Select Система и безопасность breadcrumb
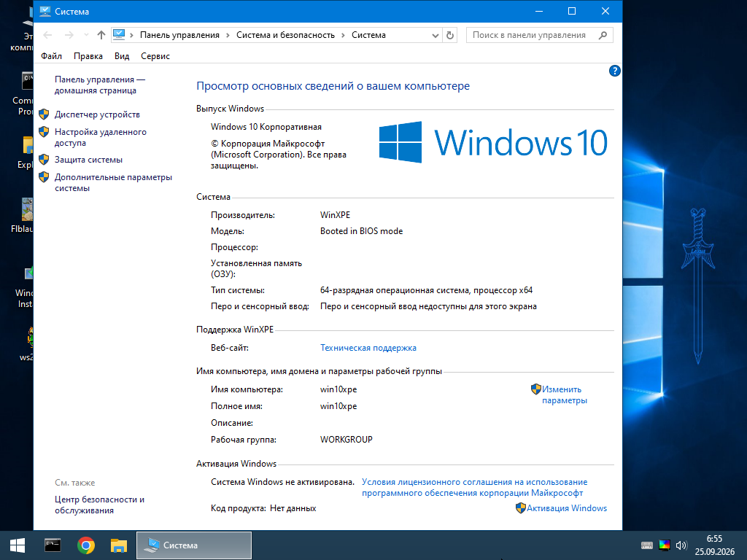This screenshot has width=747, height=560. pos(285,35)
